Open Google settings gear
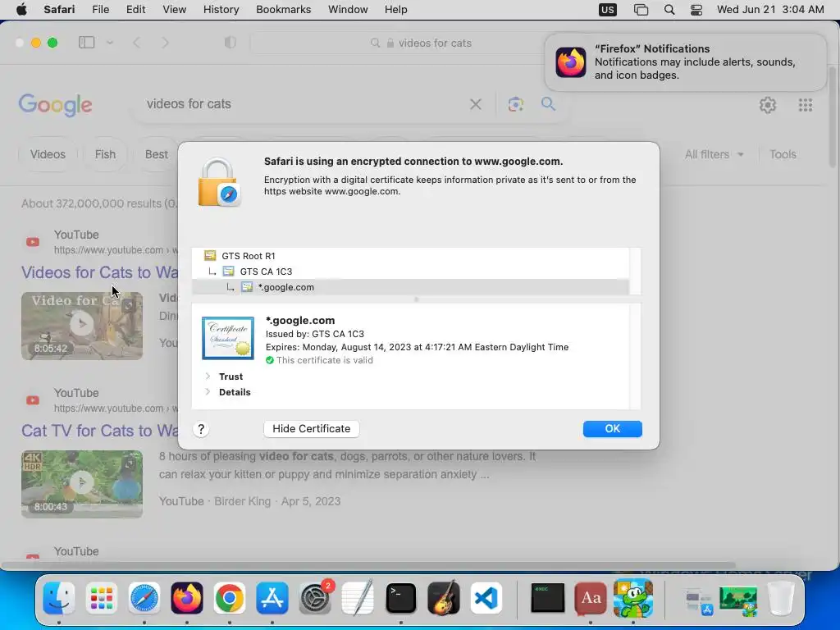 [768, 105]
